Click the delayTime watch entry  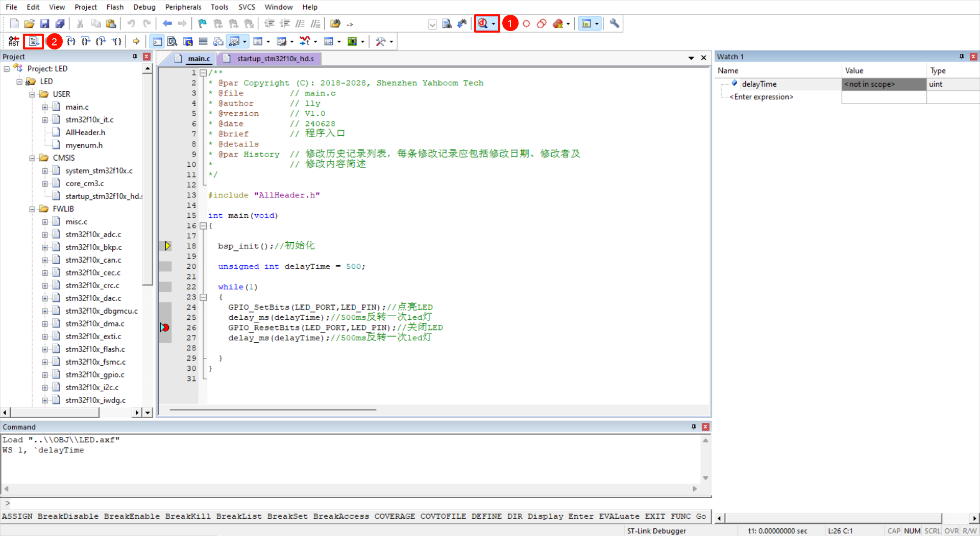click(x=759, y=84)
